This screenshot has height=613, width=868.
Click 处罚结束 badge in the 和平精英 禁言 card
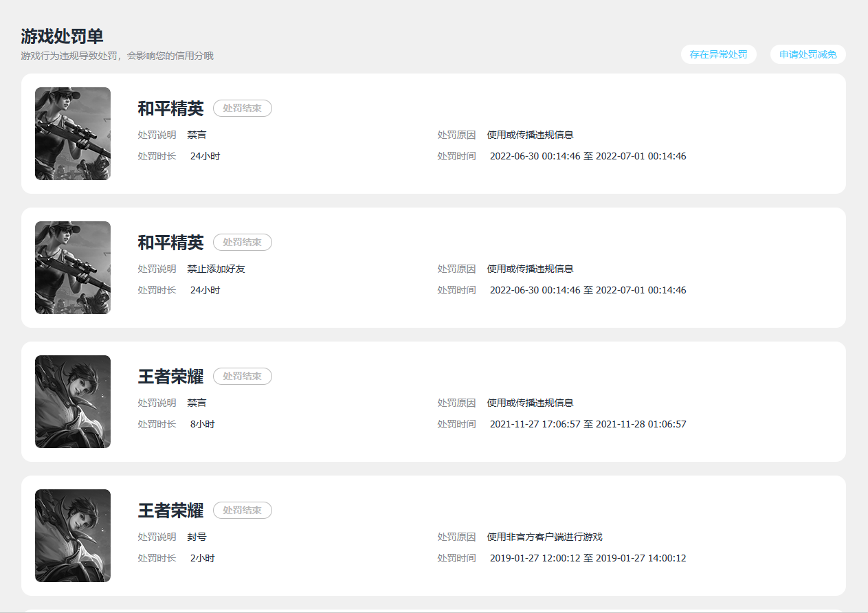[x=243, y=109]
